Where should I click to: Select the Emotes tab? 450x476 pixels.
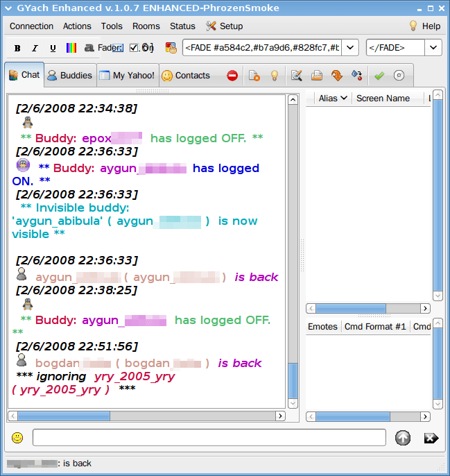(322, 327)
